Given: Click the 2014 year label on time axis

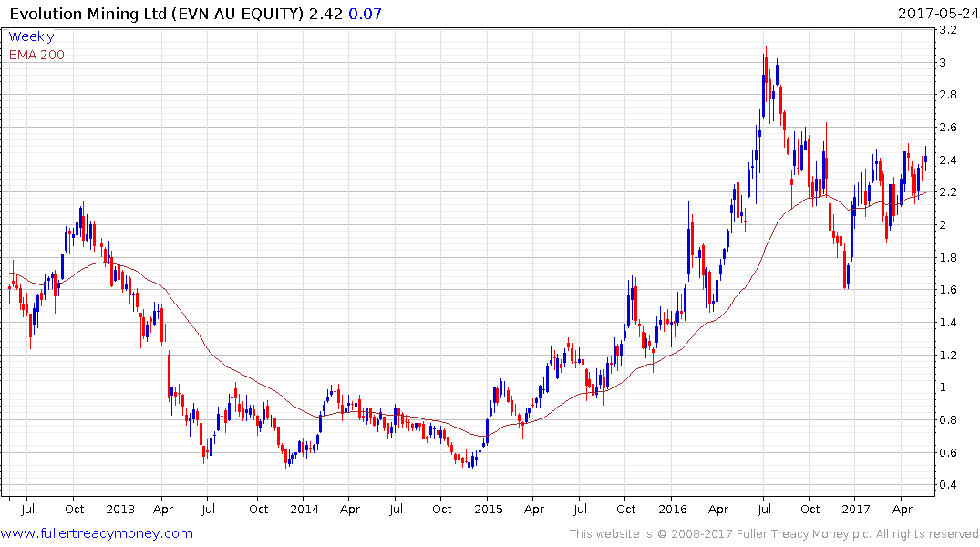Looking at the screenshot, I should pos(304,510).
